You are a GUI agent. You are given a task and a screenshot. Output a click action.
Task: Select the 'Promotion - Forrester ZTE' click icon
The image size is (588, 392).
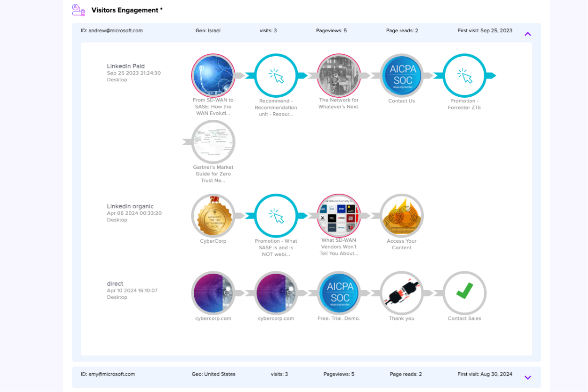click(465, 76)
